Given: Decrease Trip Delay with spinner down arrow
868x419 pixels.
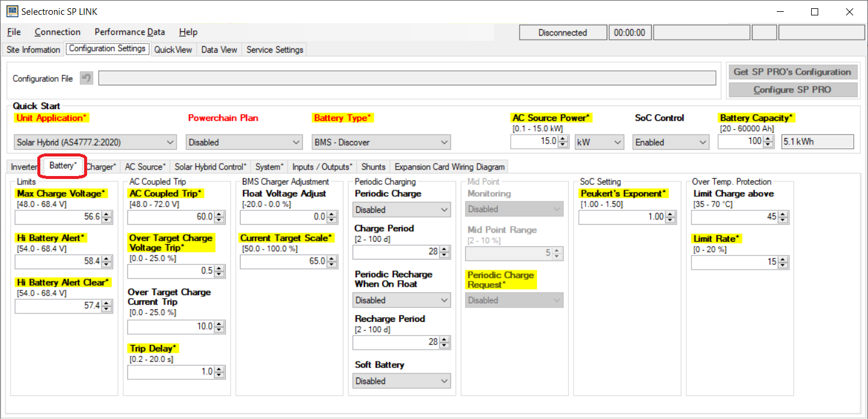Looking at the screenshot, I should click(x=219, y=375).
